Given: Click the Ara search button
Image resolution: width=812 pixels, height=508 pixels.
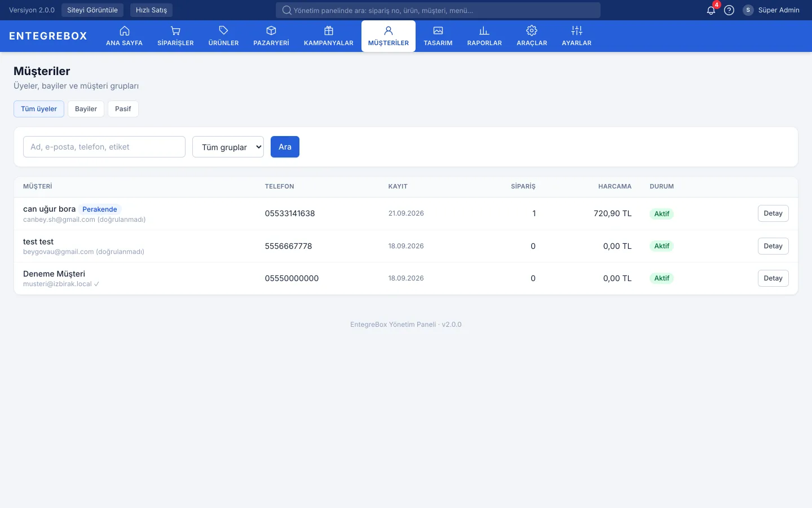Looking at the screenshot, I should tap(285, 147).
